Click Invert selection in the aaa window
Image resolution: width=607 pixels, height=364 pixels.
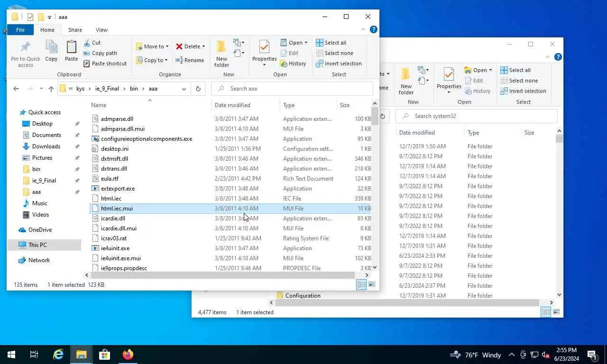tap(339, 64)
